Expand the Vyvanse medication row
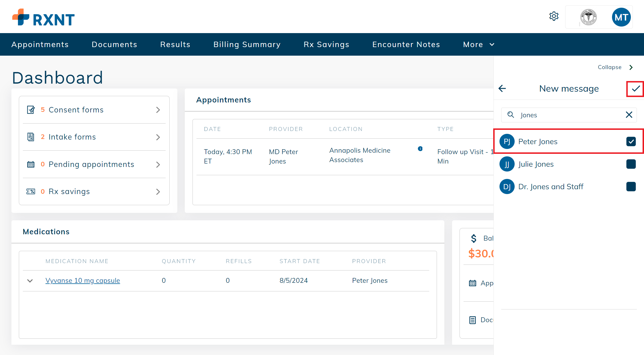 pos(30,281)
